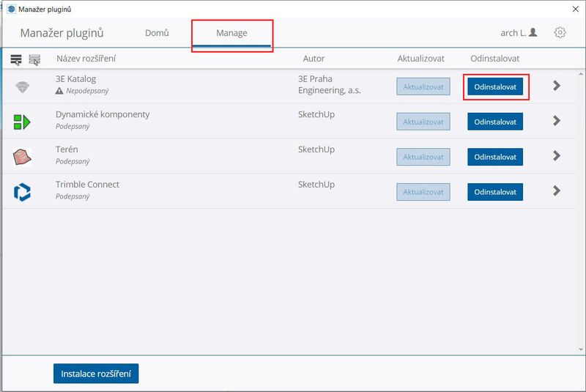Switch to the Domů tab

coord(157,33)
